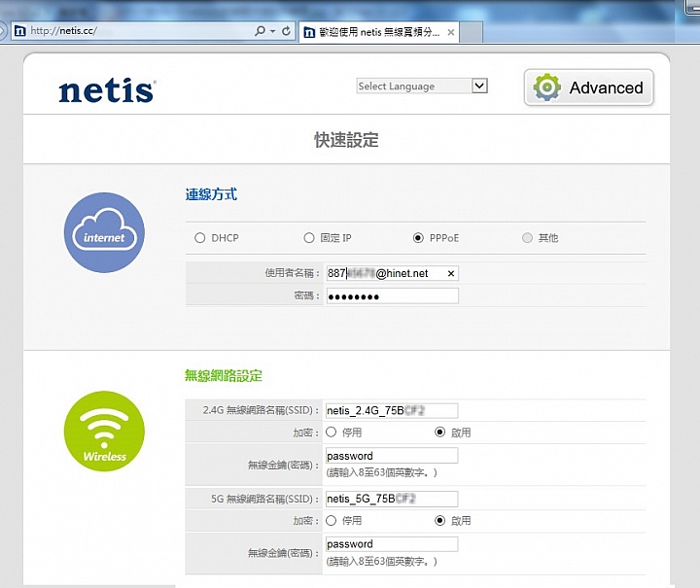Open a new blank browser tab
This screenshot has width=700, height=588.
[471, 33]
